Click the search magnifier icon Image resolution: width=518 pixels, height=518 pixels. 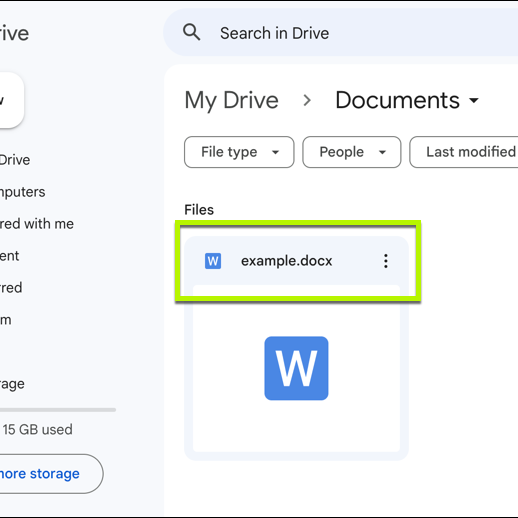point(192,33)
